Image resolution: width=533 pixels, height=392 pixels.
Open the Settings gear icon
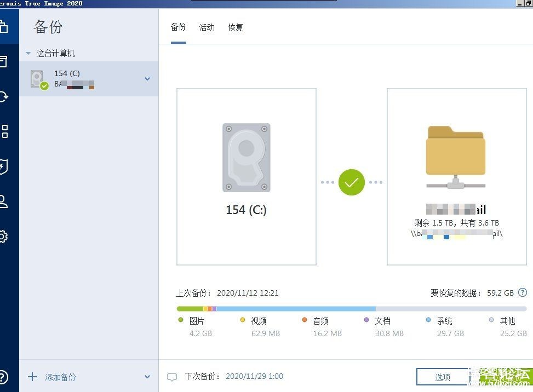[x=3, y=237]
